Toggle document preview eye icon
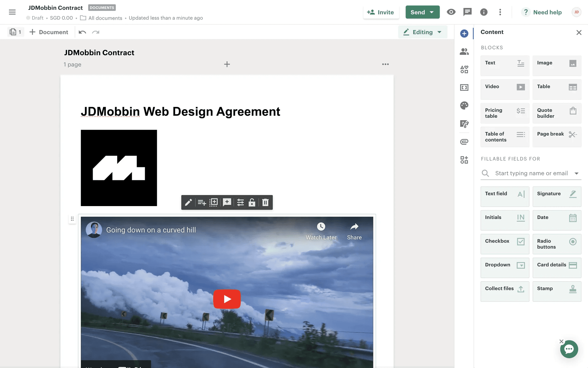 [x=451, y=12]
